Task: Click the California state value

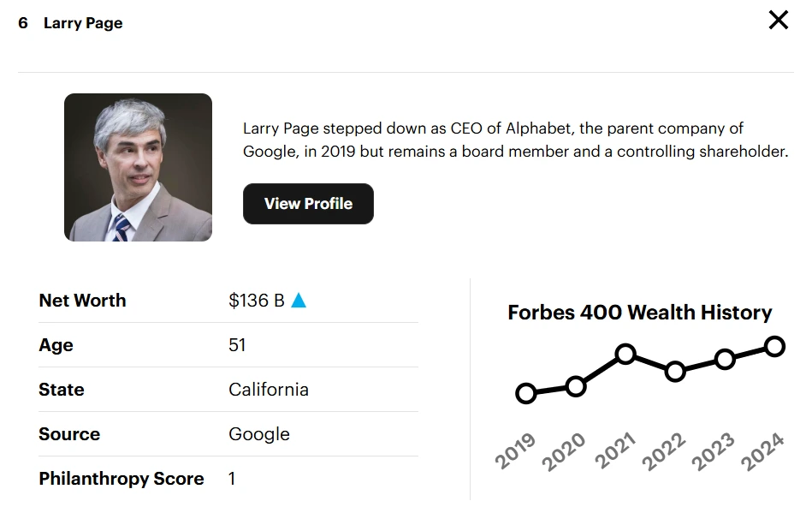Action: point(268,390)
